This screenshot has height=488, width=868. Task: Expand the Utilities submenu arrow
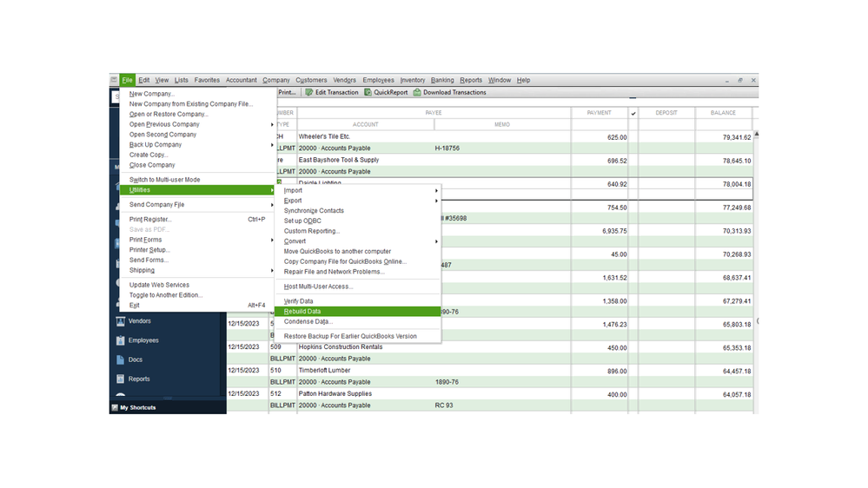[272, 190]
